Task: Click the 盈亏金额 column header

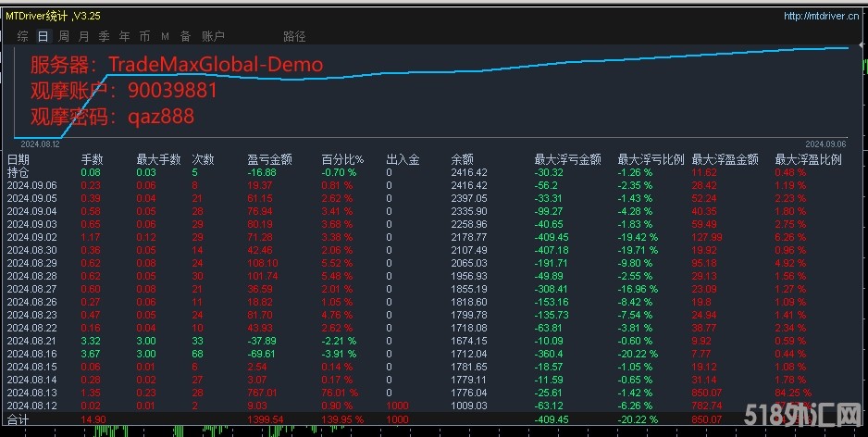Action: coord(269,159)
